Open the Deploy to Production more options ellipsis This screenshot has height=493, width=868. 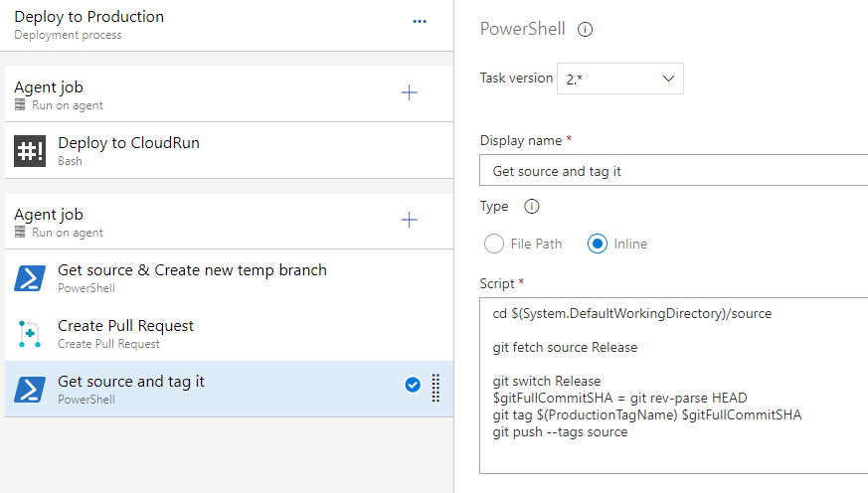pos(420,22)
